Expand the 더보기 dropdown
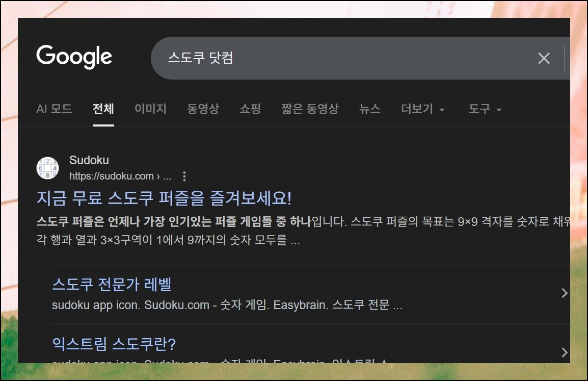 [422, 109]
